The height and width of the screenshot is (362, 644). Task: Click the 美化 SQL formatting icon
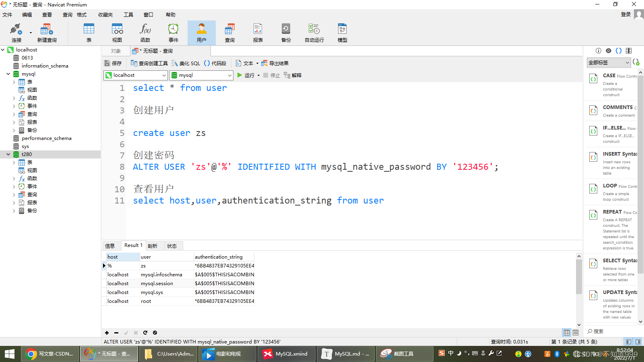pos(186,63)
